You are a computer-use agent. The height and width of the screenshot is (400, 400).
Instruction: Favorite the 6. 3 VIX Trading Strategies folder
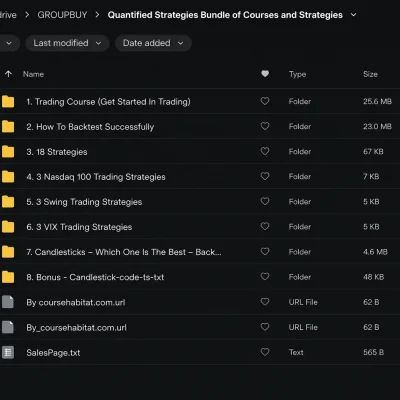265,226
